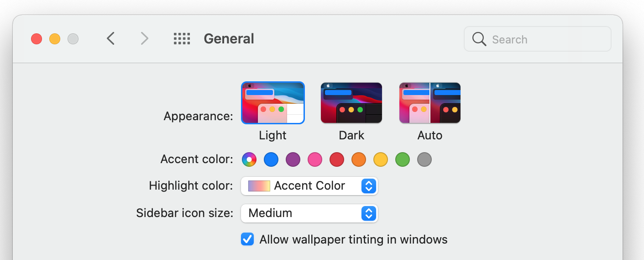This screenshot has height=260, width=644.
Task: Choose the multicolor accent color
Action: click(x=249, y=159)
